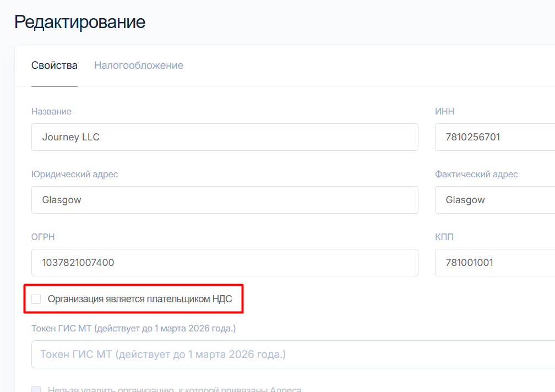Click the 'Фактический адрес' label text

476,174
